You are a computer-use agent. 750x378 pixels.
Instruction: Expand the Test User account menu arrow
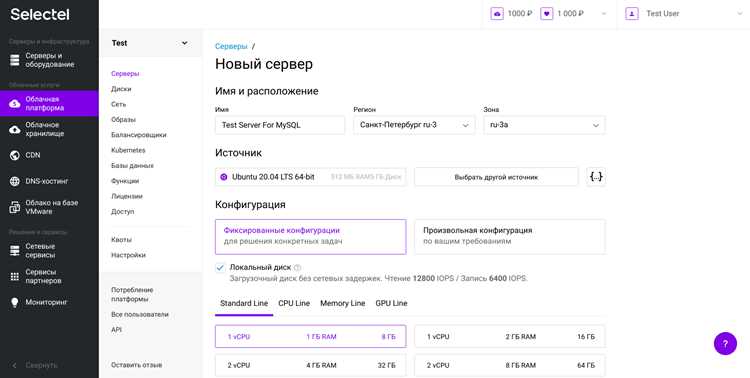[740, 14]
